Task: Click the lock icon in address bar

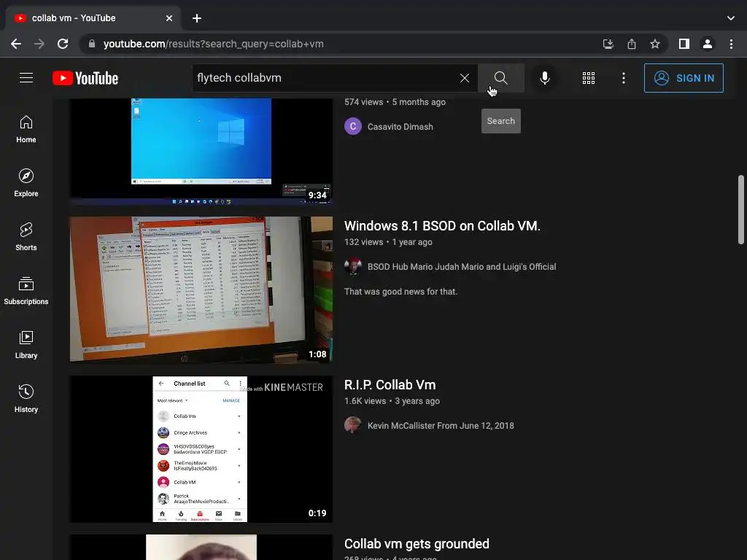Action: point(92,44)
